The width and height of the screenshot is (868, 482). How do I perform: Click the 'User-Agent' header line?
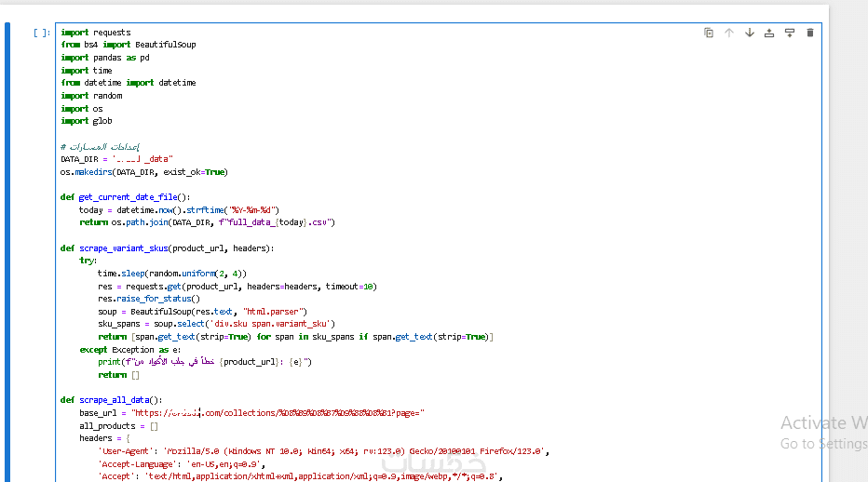(x=323, y=451)
